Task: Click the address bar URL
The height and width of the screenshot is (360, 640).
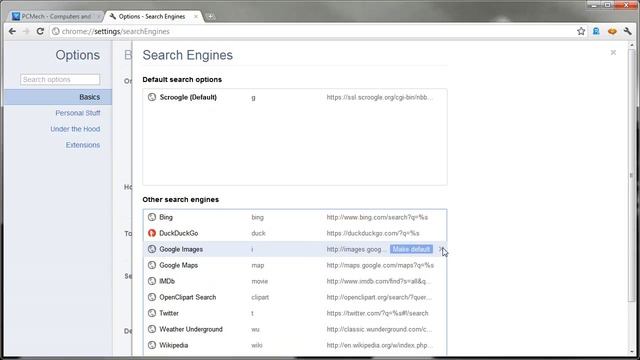Action: click(x=116, y=31)
